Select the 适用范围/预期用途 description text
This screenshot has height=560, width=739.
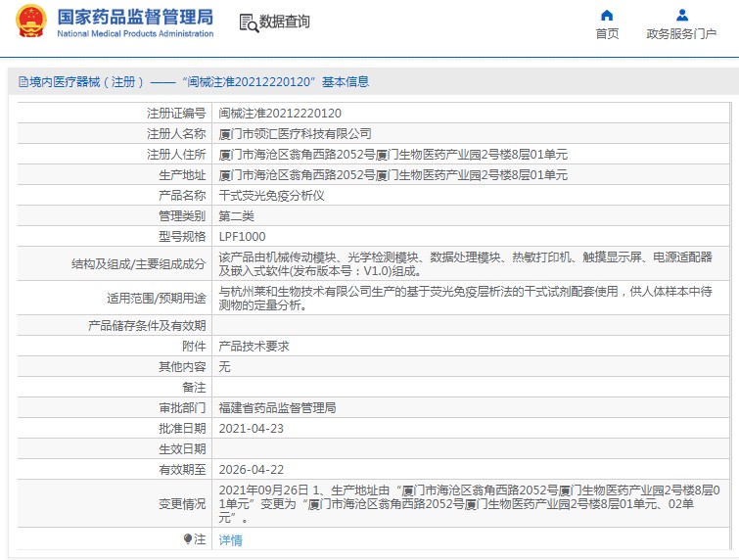click(x=465, y=299)
